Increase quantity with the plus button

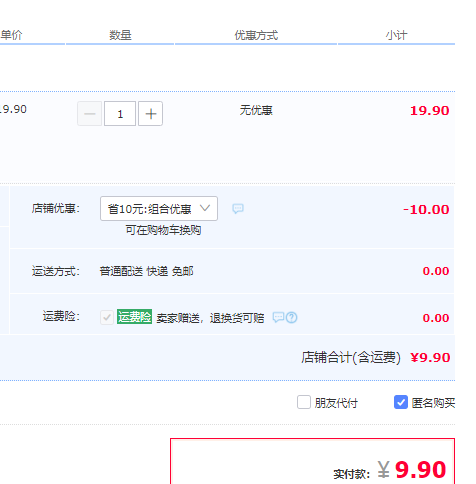(150, 114)
